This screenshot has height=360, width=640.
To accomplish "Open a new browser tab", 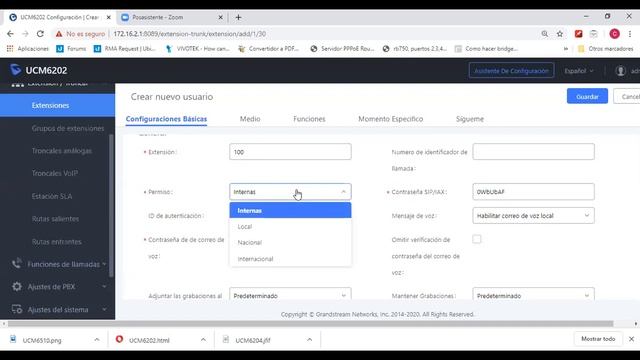I will (238, 18).
